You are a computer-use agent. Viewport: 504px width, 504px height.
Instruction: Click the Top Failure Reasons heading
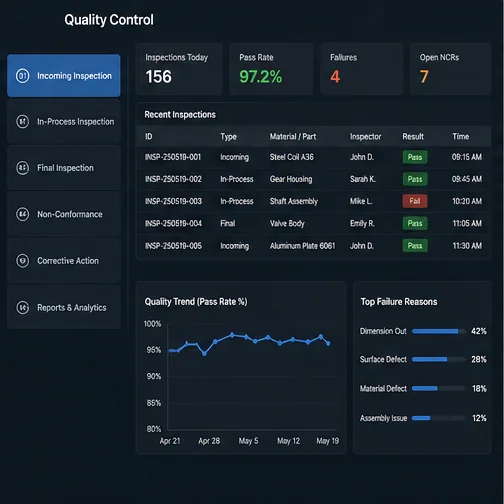pyautogui.click(x=399, y=302)
